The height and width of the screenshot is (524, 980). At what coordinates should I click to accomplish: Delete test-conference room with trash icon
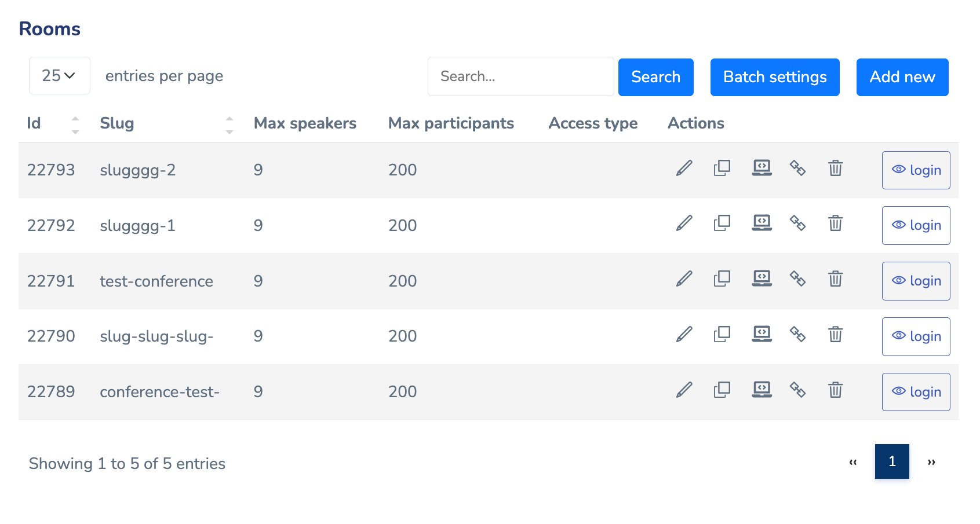[835, 279]
